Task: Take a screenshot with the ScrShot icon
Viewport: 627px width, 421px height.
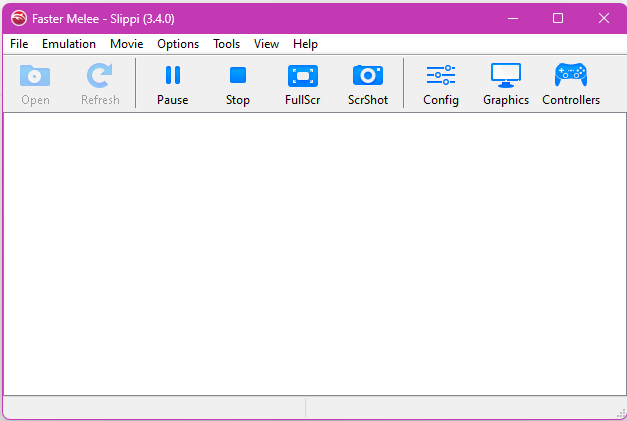Action: [x=367, y=76]
